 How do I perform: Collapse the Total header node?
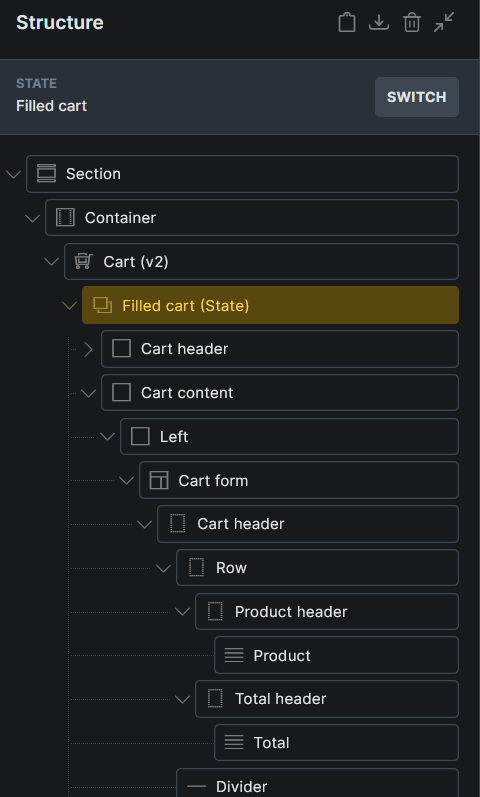182,699
